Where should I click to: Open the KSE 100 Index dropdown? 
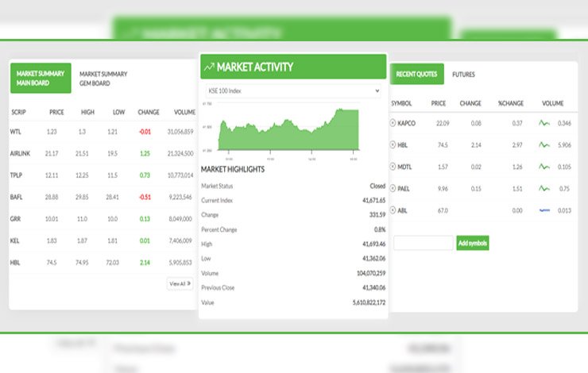292,91
